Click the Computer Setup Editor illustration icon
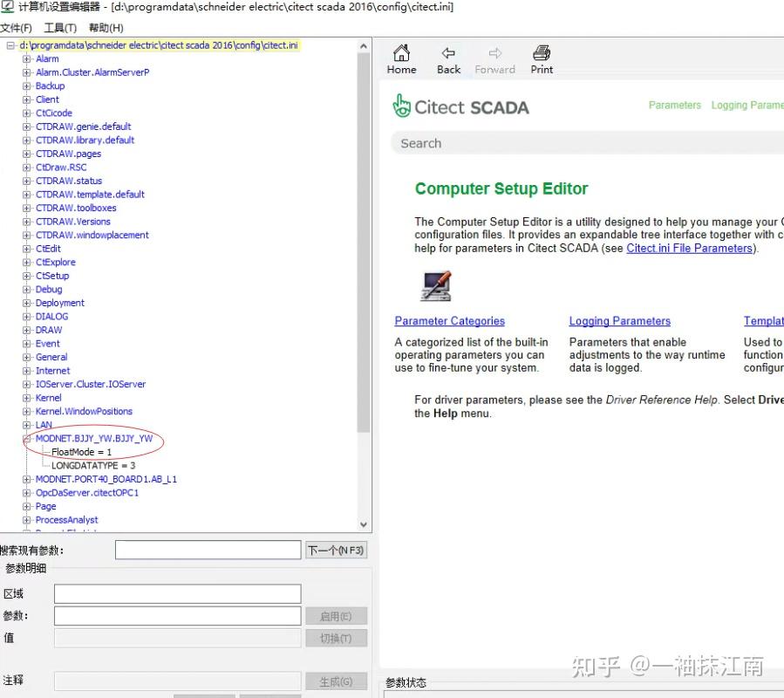 pos(436,286)
